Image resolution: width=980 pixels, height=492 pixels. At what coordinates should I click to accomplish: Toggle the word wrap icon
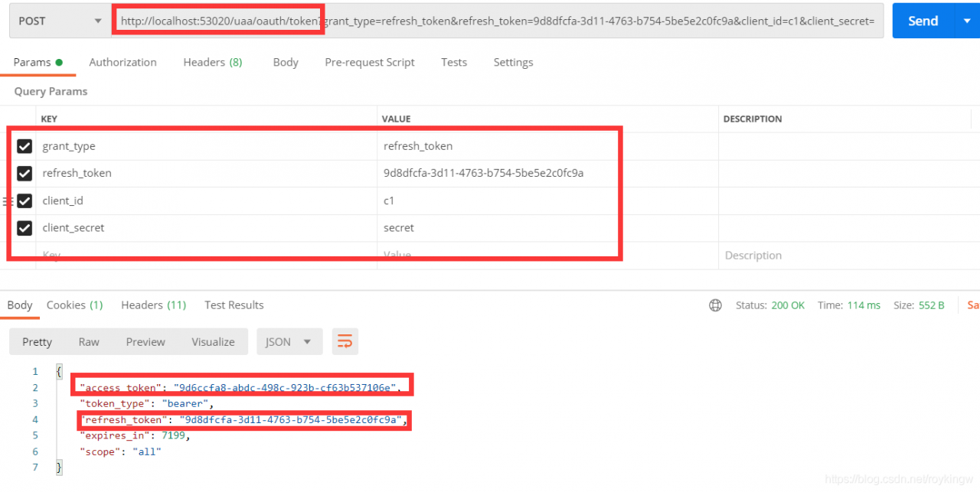tap(345, 342)
